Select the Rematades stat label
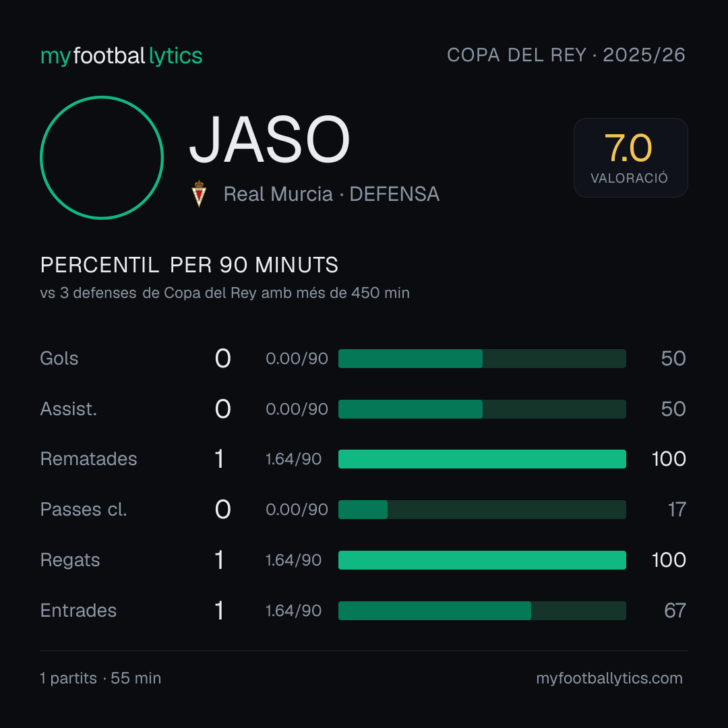The height and width of the screenshot is (728, 728). (x=88, y=459)
